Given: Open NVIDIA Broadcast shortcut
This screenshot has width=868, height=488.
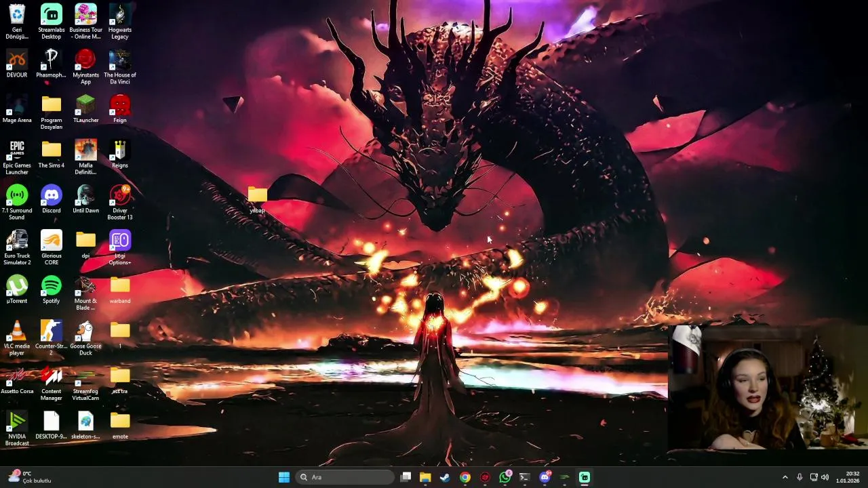Looking at the screenshot, I should tap(17, 429).
